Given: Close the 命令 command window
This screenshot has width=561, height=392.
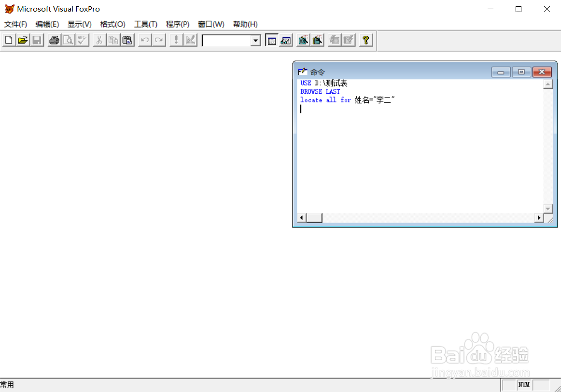Looking at the screenshot, I should tap(542, 72).
